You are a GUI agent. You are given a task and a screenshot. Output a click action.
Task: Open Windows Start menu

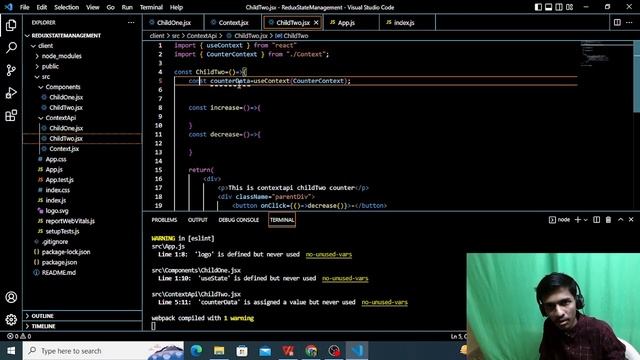click(11, 351)
